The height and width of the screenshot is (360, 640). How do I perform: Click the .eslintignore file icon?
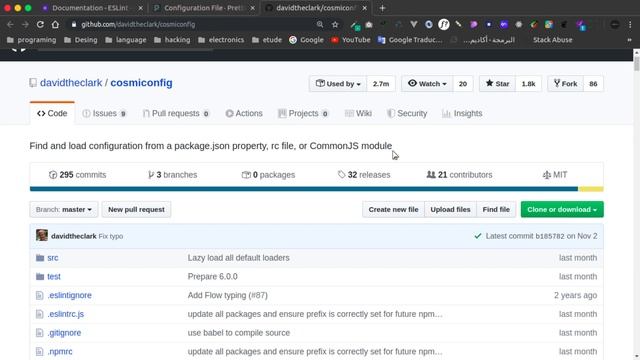39,296
